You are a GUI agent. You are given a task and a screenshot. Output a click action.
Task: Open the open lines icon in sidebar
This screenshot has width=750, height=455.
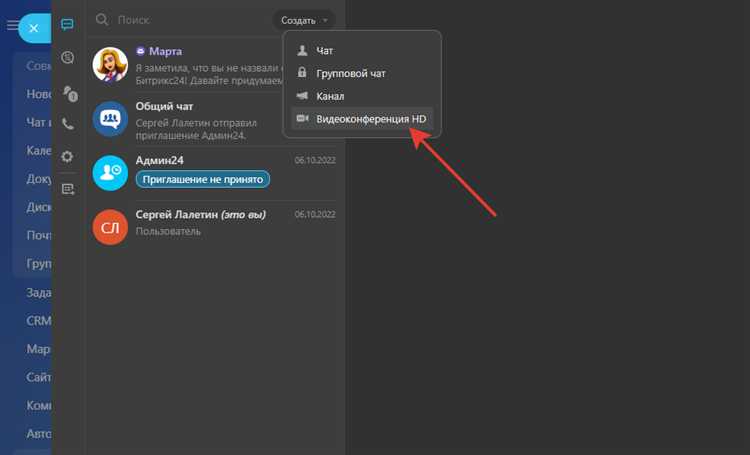pos(70,93)
